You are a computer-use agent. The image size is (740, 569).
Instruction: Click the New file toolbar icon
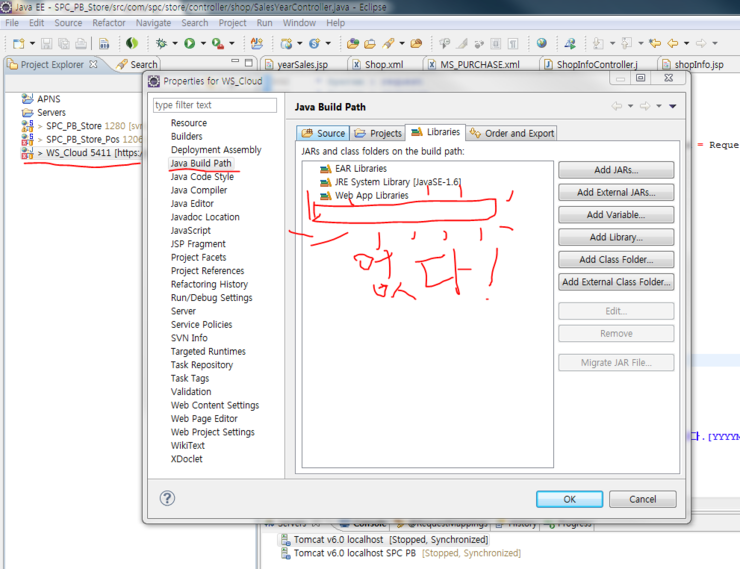click(x=18, y=44)
